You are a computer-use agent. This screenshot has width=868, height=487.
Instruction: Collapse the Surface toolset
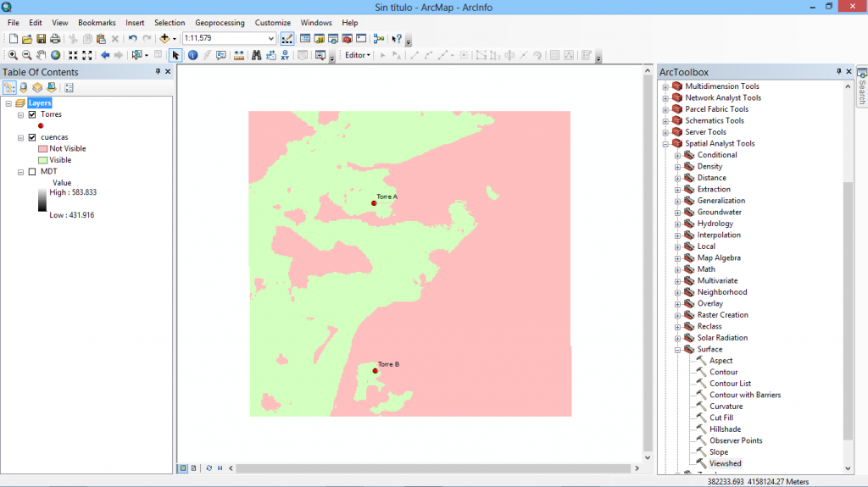coord(677,349)
